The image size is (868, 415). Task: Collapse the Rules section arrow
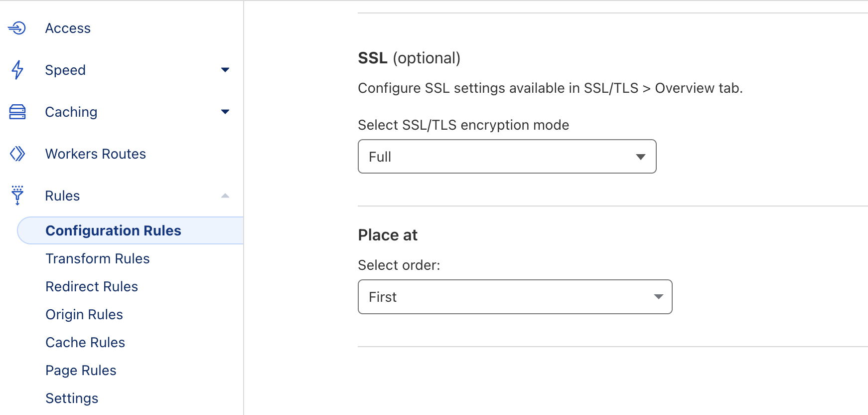coord(225,196)
